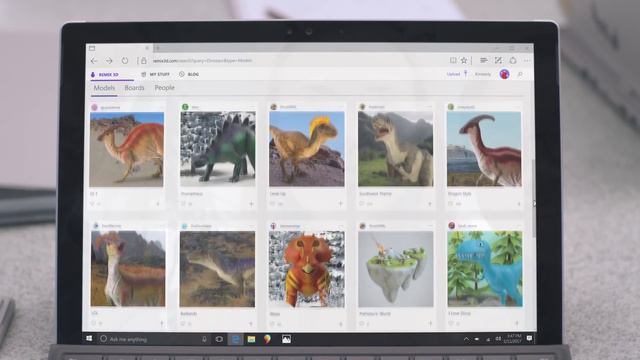Image resolution: width=640 pixels, height=360 pixels.
Task: Open File Explorer from the taskbar
Action: click(x=251, y=339)
